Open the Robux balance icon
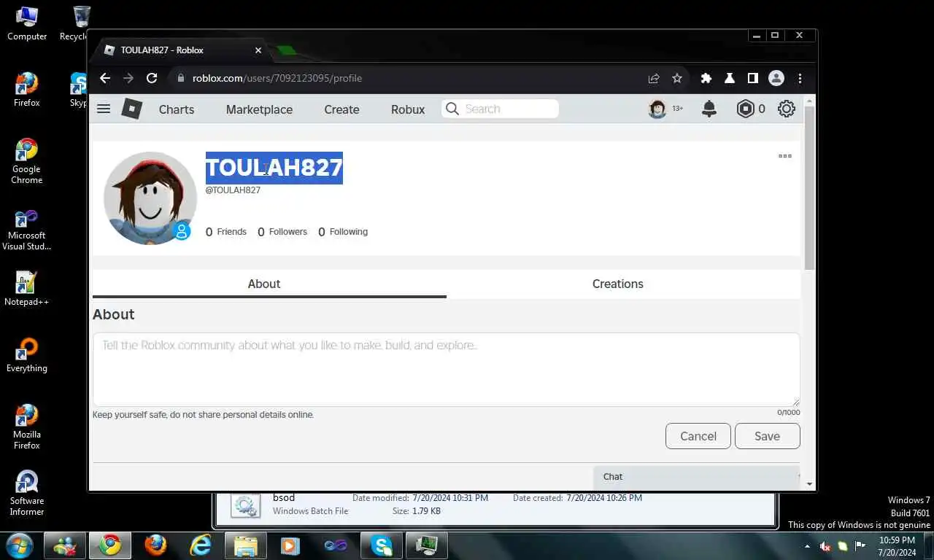The height and width of the screenshot is (560, 934). [745, 109]
